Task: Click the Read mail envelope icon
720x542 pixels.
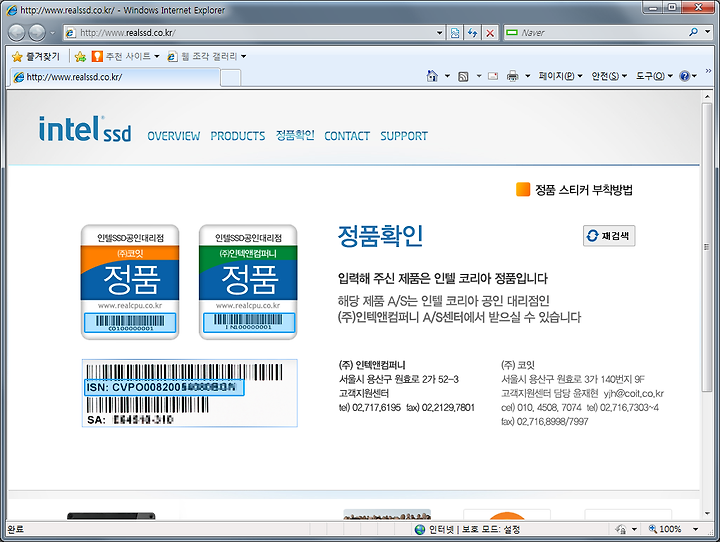Action: tap(493, 76)
